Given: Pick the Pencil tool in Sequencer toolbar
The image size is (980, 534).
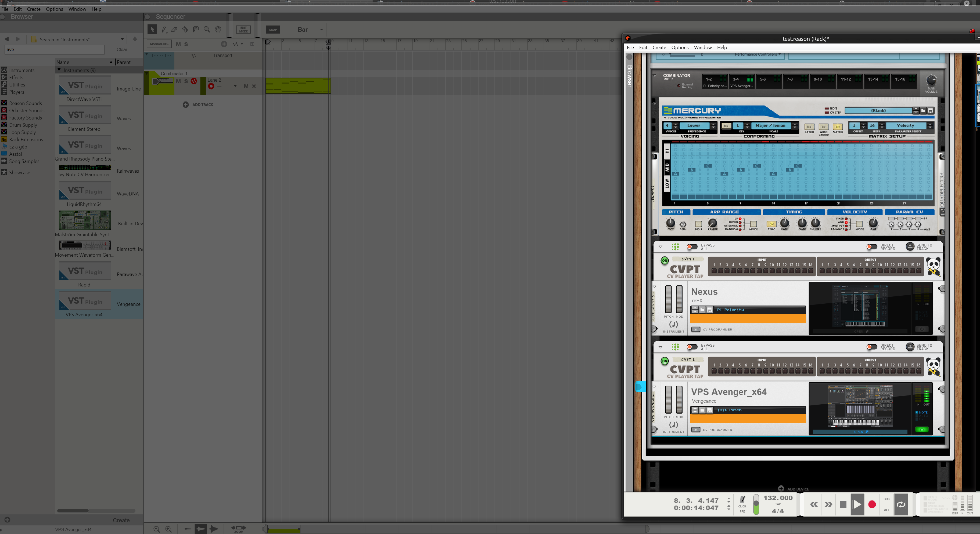Looking at the screenshot, I should coord(164,29).
